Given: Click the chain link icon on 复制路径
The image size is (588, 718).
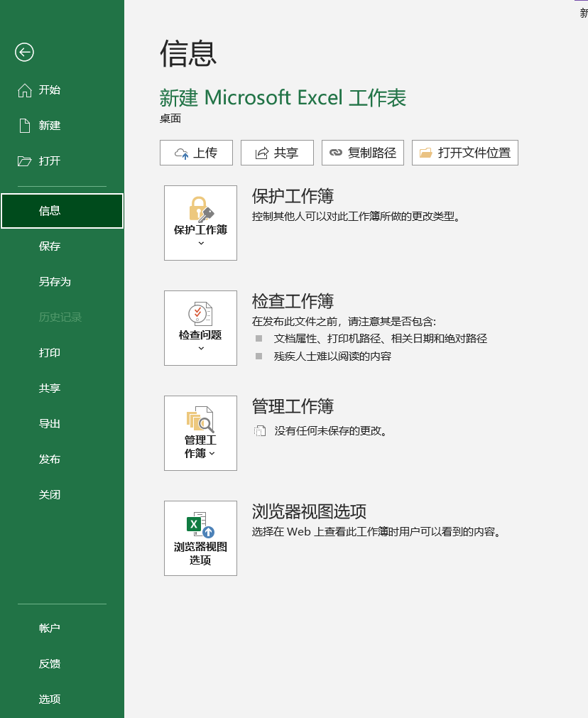Looking at the screenshot, I should (x=336, y=153).
